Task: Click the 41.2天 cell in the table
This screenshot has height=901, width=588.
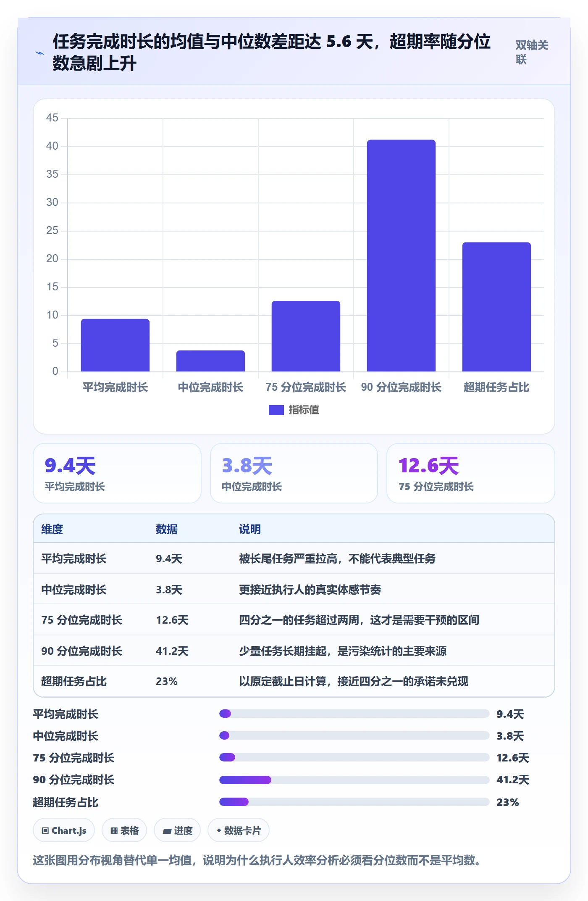Action: [x=172, y=651]
